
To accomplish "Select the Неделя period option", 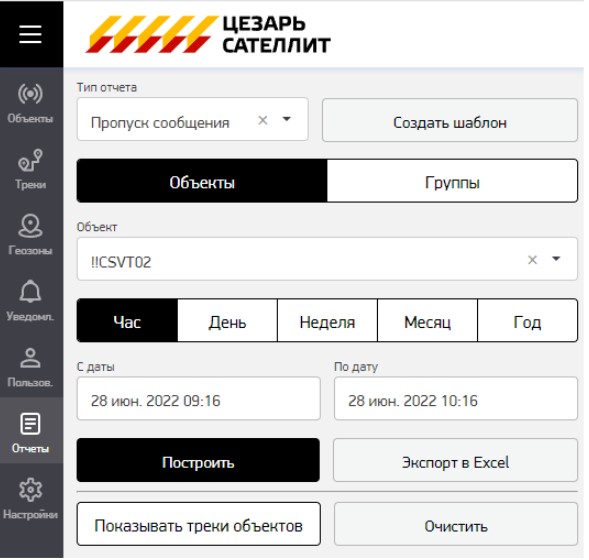I will (327, 322).
